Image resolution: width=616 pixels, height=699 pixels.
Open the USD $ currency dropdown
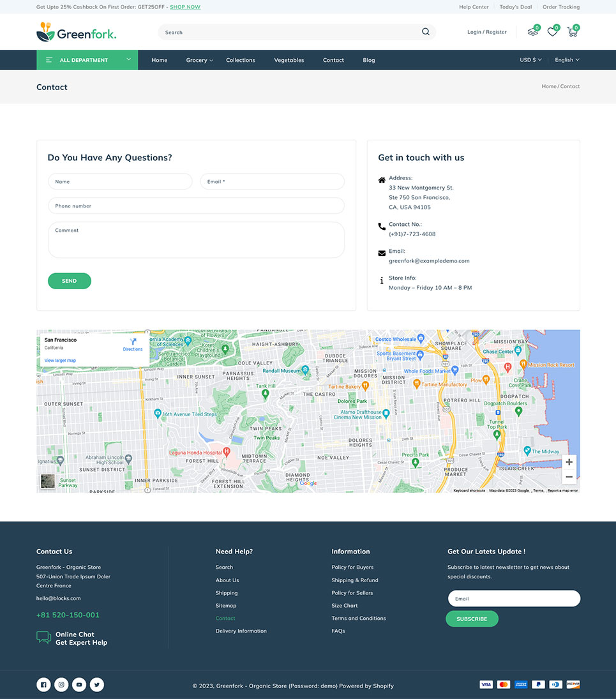(530, 60)
